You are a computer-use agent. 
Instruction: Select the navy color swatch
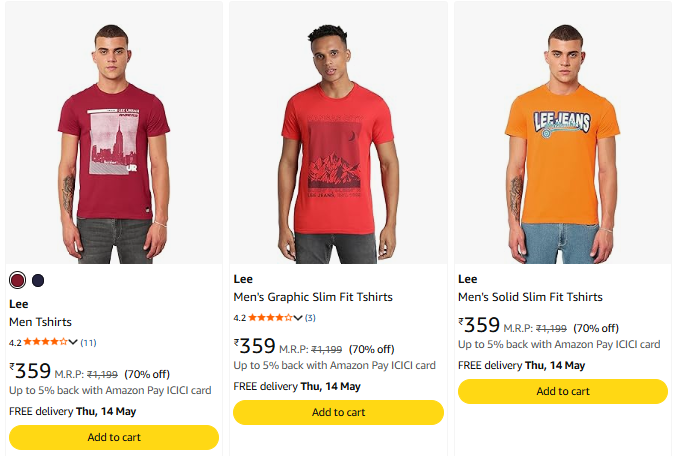38,279
